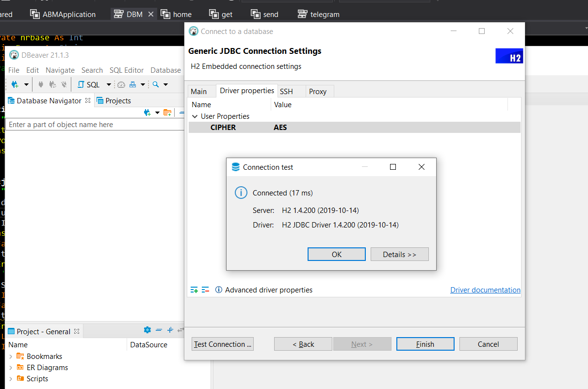The height and width of the screenshot is (389, 588).
Task: Click the expand plus icon in Project panel
Action: 170,330
